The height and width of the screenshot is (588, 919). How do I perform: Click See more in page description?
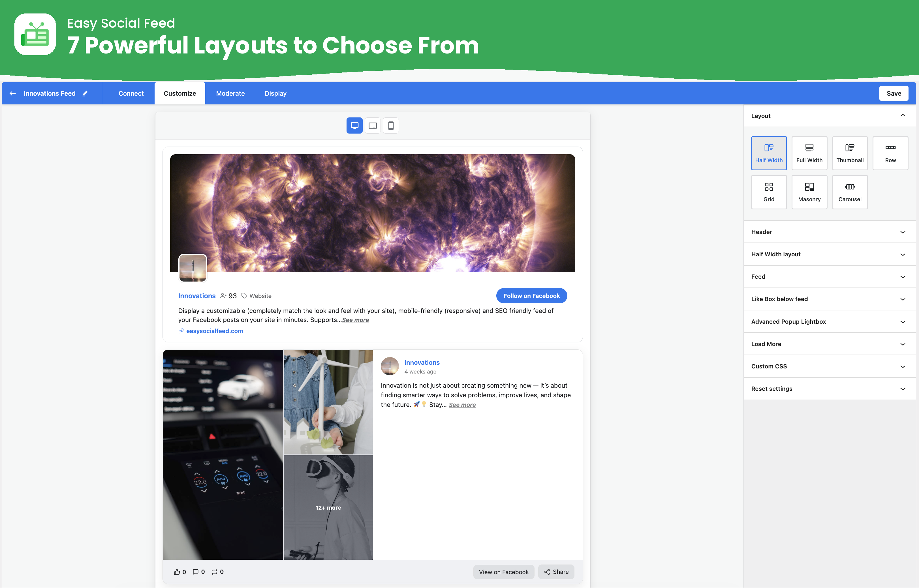tap(355, 320)
